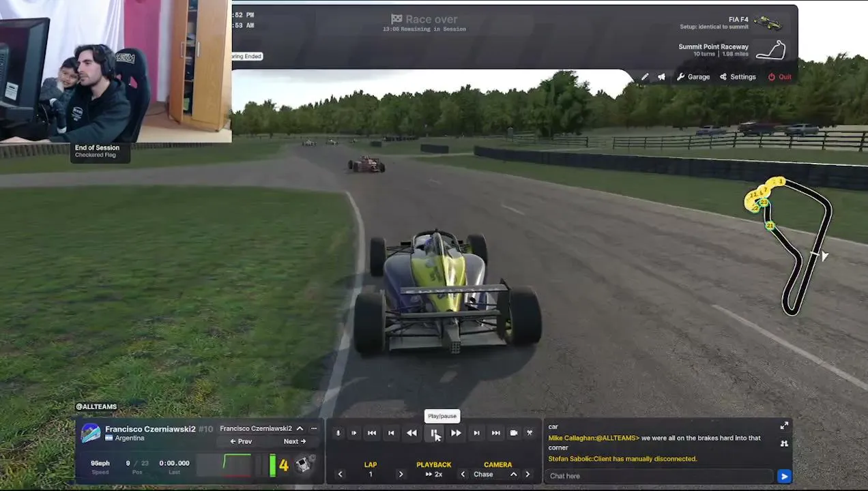Toggle the slow-motion play icon
The height and width of the screenshot is (491, 868).
[x=353, y=433]
